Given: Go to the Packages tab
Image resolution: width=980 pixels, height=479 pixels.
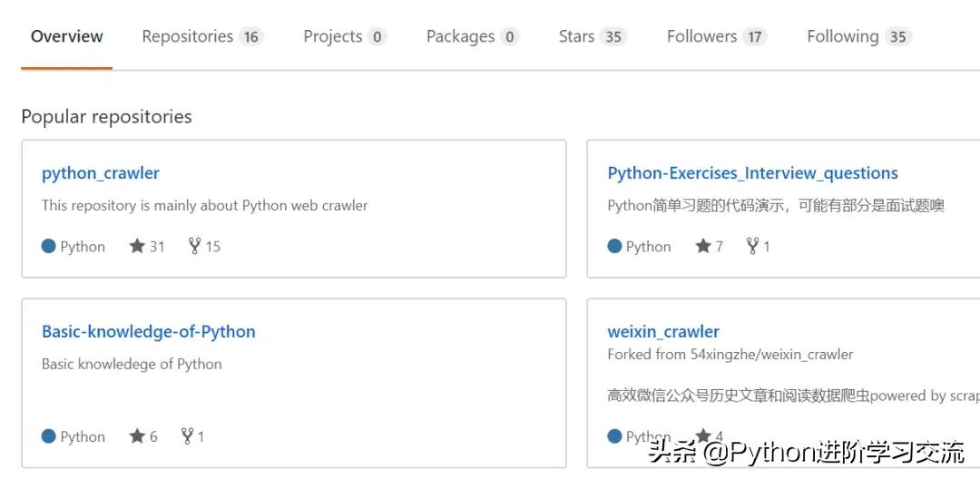Looking at the screenshot, I should pyautogui.click(x=473, y=36).
